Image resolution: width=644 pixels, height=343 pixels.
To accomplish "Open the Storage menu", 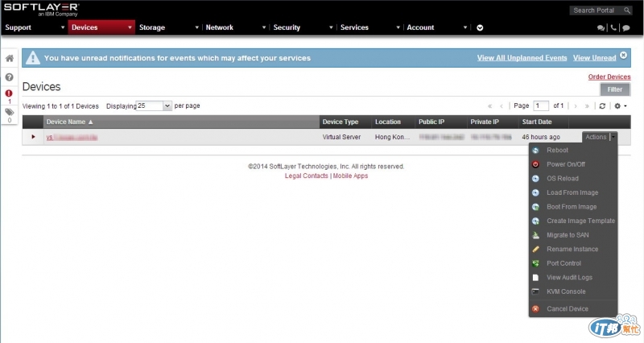I will pyautogui.click(x=152, y=27).
